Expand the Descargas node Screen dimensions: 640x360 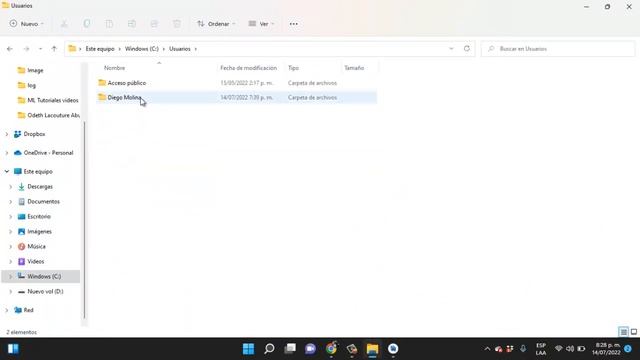[11, 187]
